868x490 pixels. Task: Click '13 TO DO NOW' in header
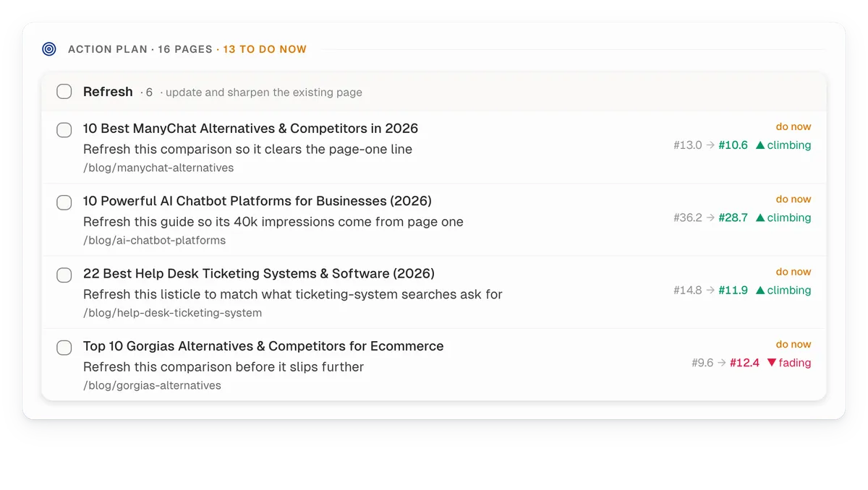[265, 49]
